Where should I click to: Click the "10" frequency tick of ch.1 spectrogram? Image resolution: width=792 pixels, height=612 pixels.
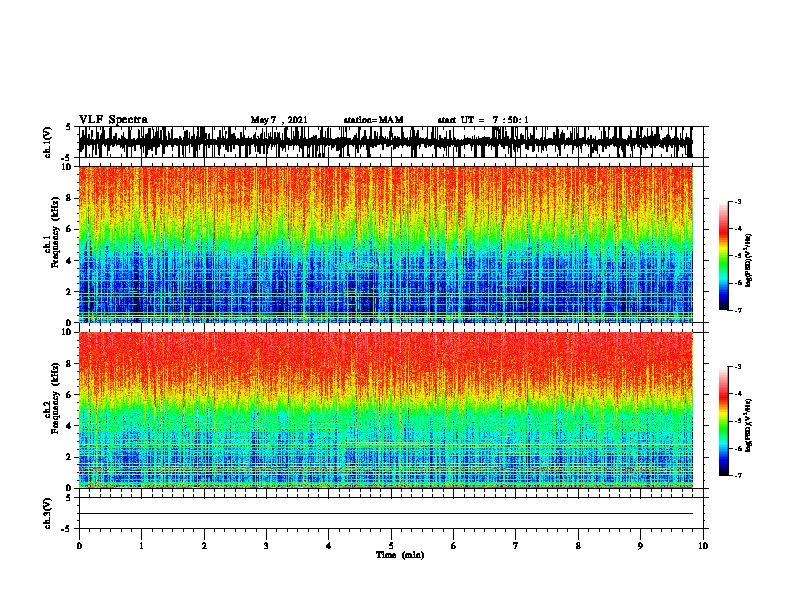pos(67,167)
